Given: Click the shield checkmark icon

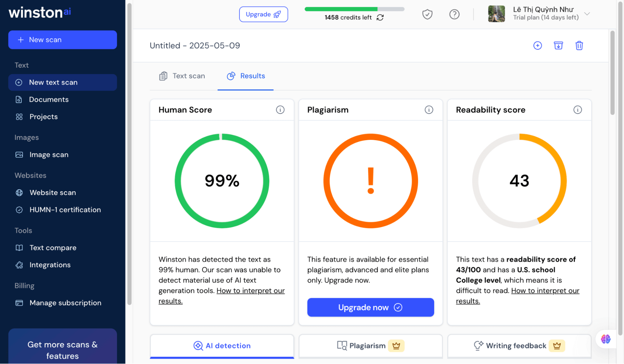Looking at the screenshot, I should [427, 14].
